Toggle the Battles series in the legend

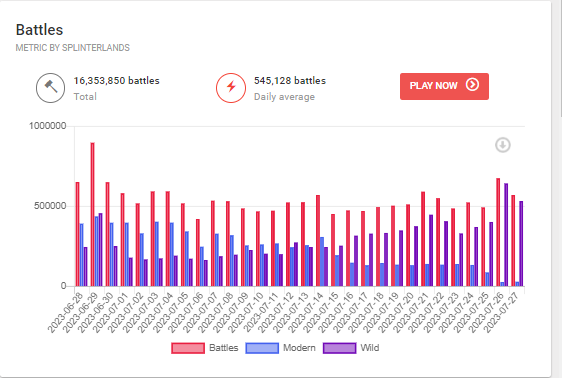pos(205,348)
